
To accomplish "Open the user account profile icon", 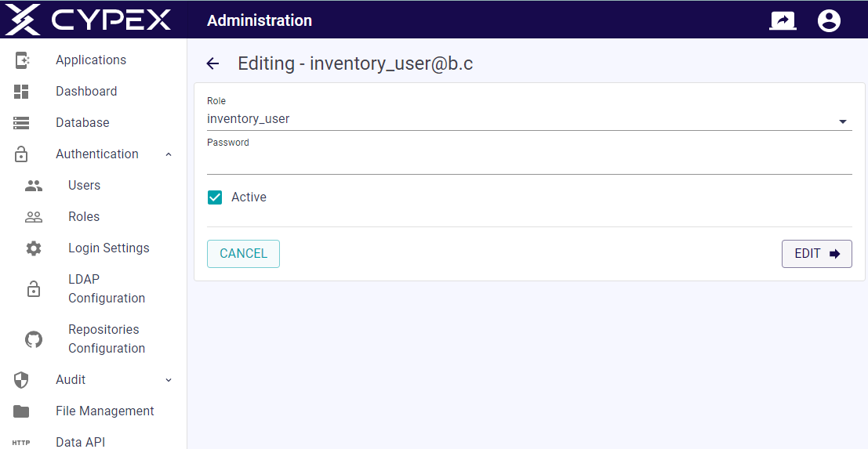I will 829,20.
